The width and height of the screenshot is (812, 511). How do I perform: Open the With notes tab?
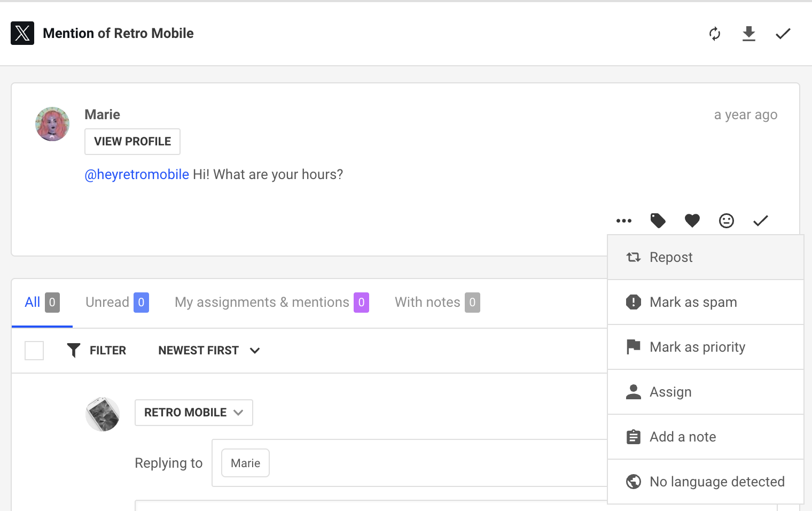pyautogui.click(x=438, y=303)
